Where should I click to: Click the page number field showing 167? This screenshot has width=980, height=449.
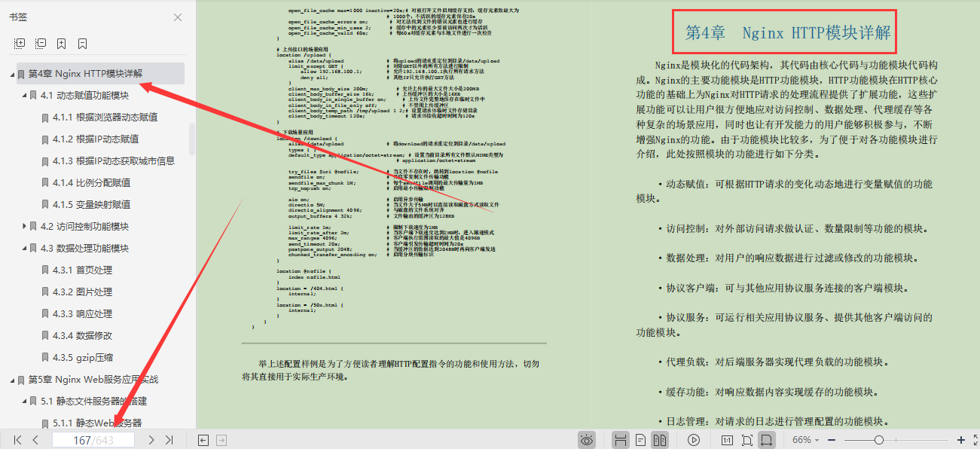coord(93,440)
